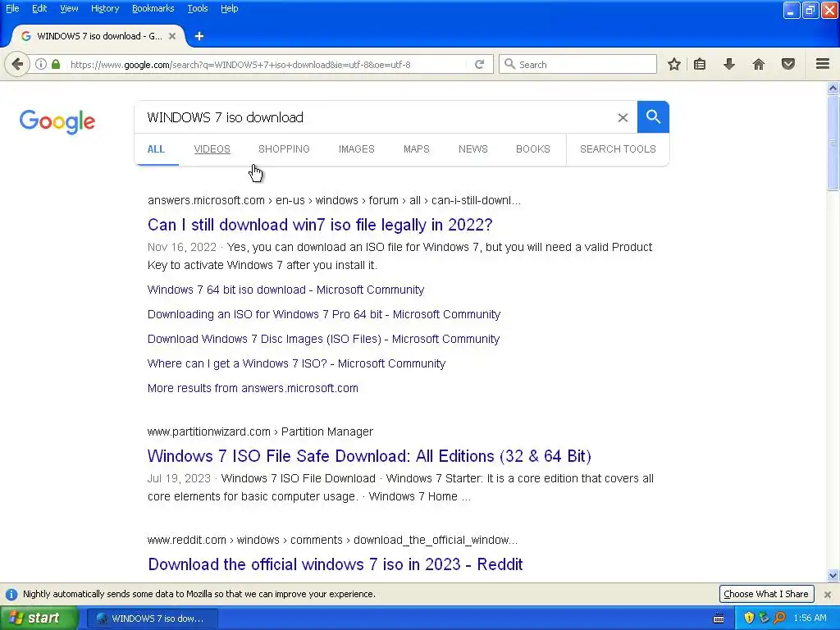Switch to the NEWS results tab
The width and height of the screenshot is (840, 630).
coord(473,149)
